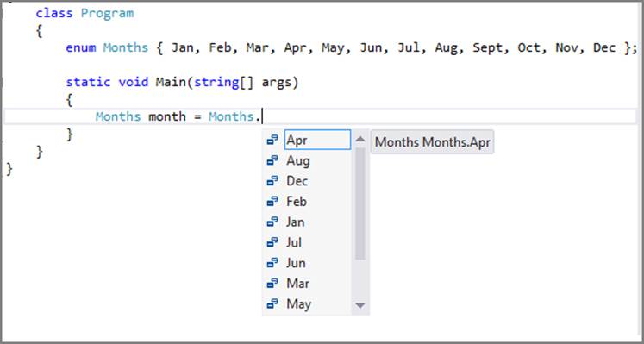Click the void keyword
Screen dimensions: 644x344
pos(134,82)
